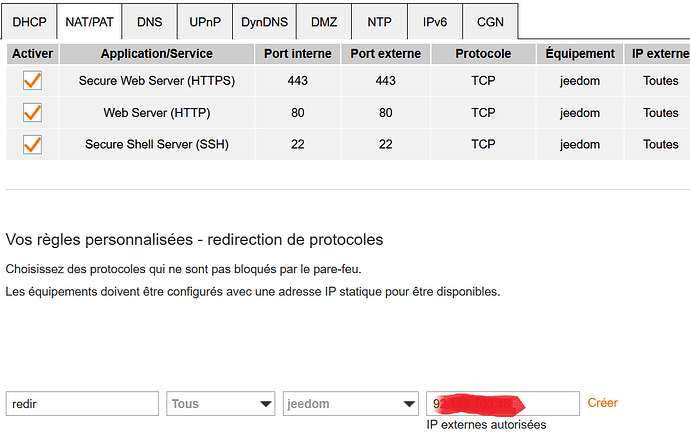This screenshot has height=439, width=690.
Task: Go to the DynDNS tab
Action: [265, 21]
